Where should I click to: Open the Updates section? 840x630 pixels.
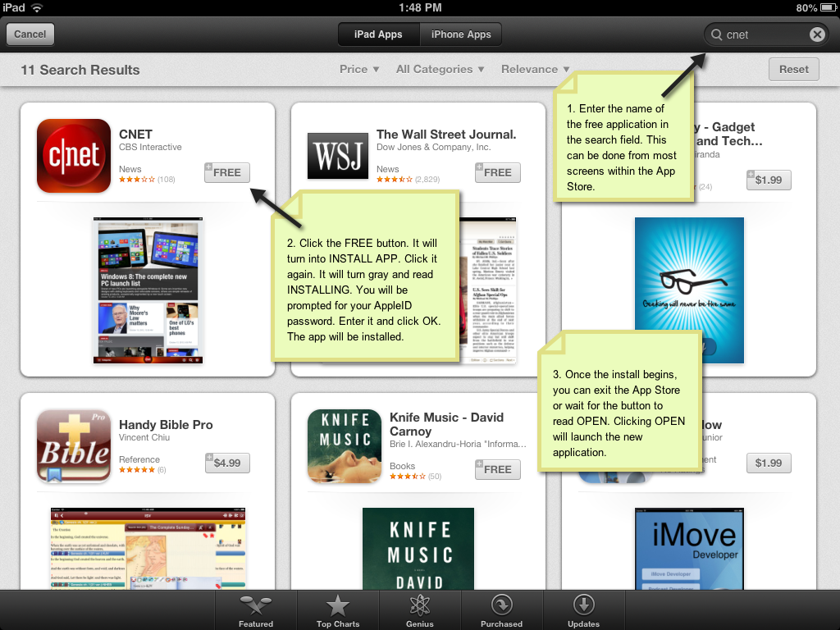[x=583, y=612]
